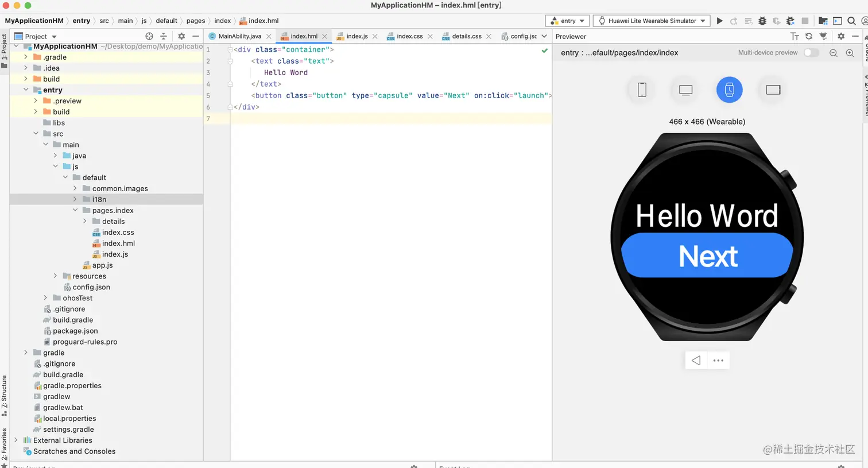Fold the div container code block
The height and width of the screenshot is (468, 868).
click(230, 49)
